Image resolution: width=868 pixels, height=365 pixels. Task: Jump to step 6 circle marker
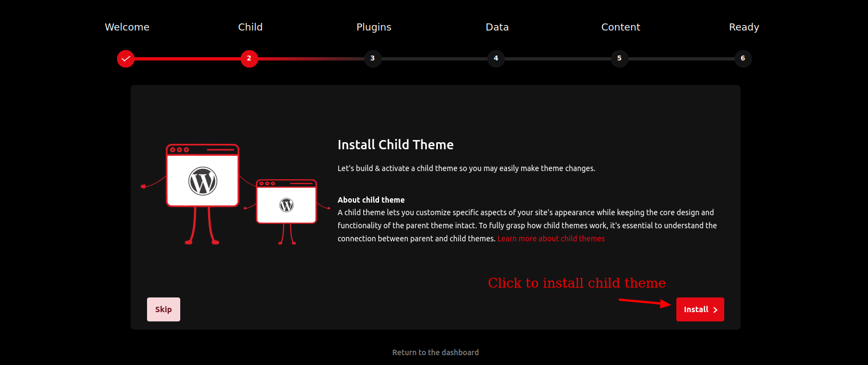click(x=743, y=58)
